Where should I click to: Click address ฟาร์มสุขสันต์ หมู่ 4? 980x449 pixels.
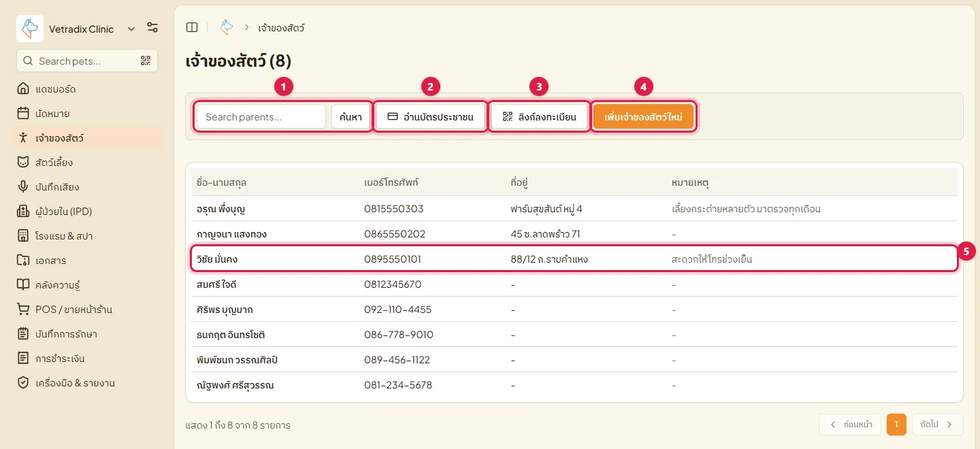(x=546, y=209)
